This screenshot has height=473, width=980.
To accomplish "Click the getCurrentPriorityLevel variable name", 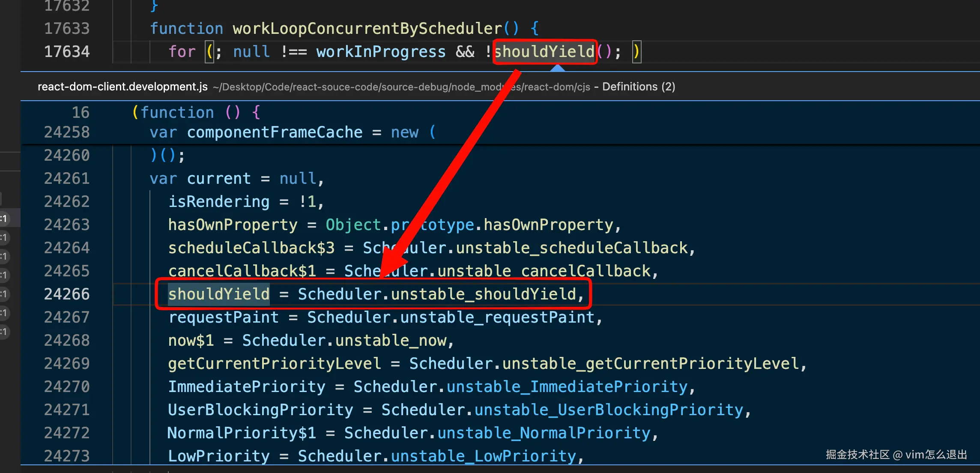I will coord(274,363).
